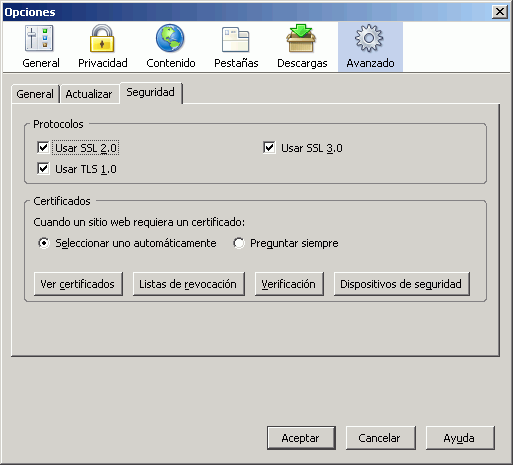Switch to the Actualizar tab
This screenshot has width=513, height=465.
click(89, 94)
